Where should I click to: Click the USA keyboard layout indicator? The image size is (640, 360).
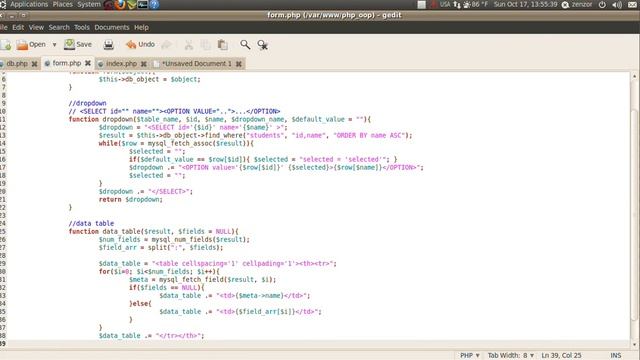coord(444,4)
